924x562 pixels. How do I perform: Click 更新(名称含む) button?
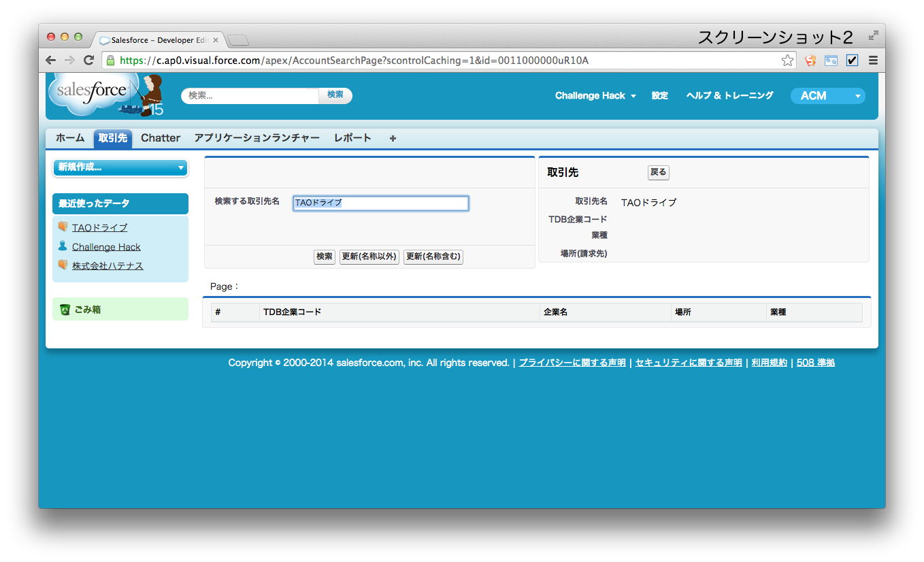point(433,257)
